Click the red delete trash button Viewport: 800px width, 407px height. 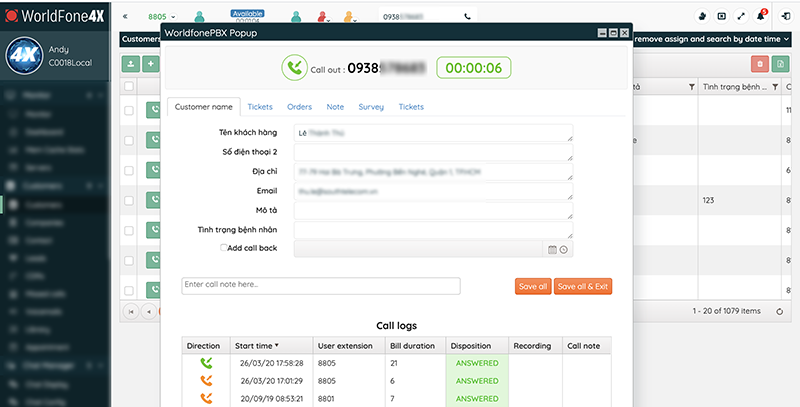(x=760, y=64)
